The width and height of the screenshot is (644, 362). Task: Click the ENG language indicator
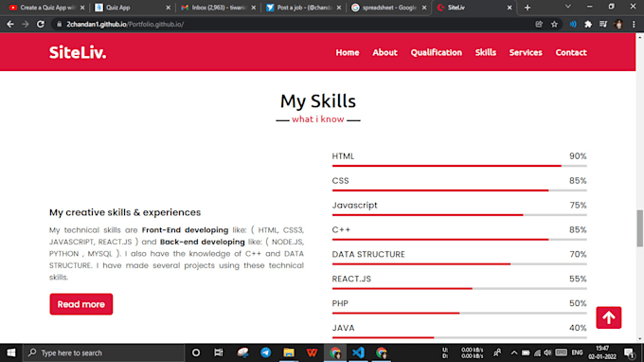coord(577,353)
